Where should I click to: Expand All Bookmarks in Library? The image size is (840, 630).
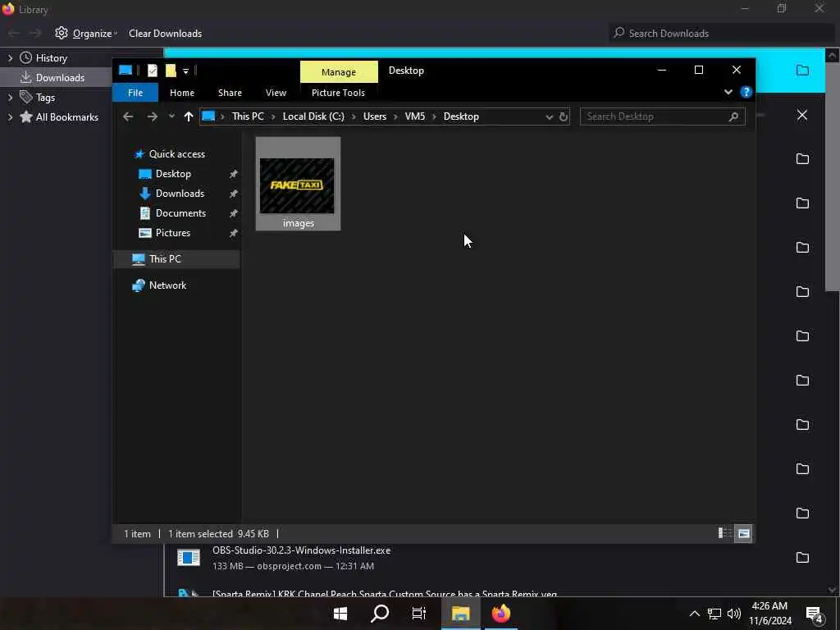tap(10, 117)
